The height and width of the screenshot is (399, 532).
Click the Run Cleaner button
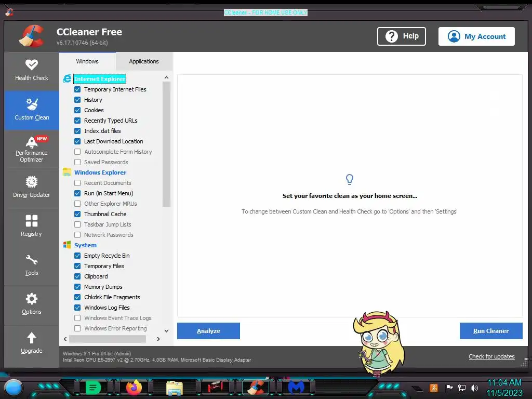click(x=491, y=331)
